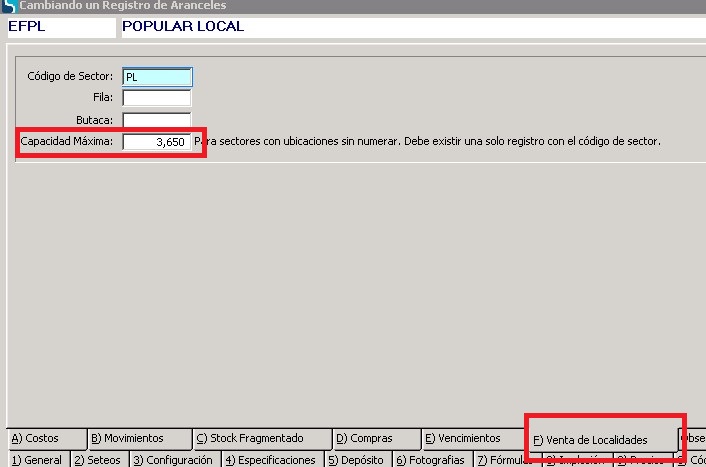The image size is (706, 467).
Task: Select the F) Venta de Localidades tab
Action: click(600, 440)
